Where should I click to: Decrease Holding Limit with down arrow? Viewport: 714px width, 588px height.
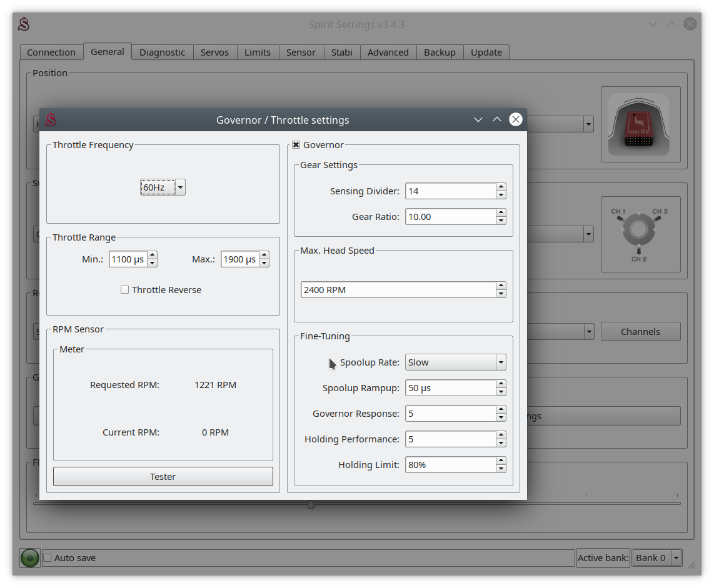coord(501,469)
